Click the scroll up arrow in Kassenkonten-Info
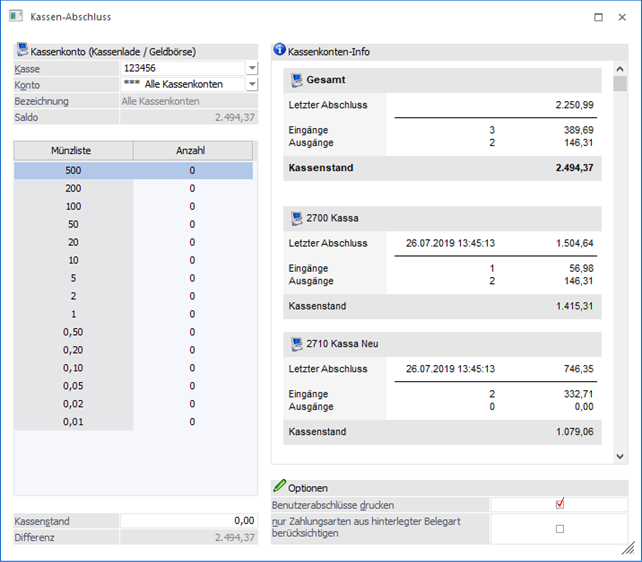The height and width of the screenshot is (562, 642). pos(620,70)
